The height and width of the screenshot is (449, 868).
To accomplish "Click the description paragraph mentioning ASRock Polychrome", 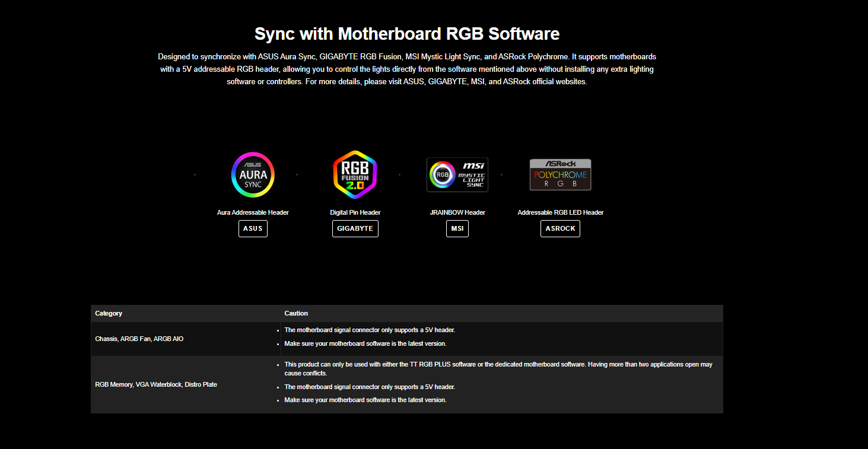I will 406,69.
